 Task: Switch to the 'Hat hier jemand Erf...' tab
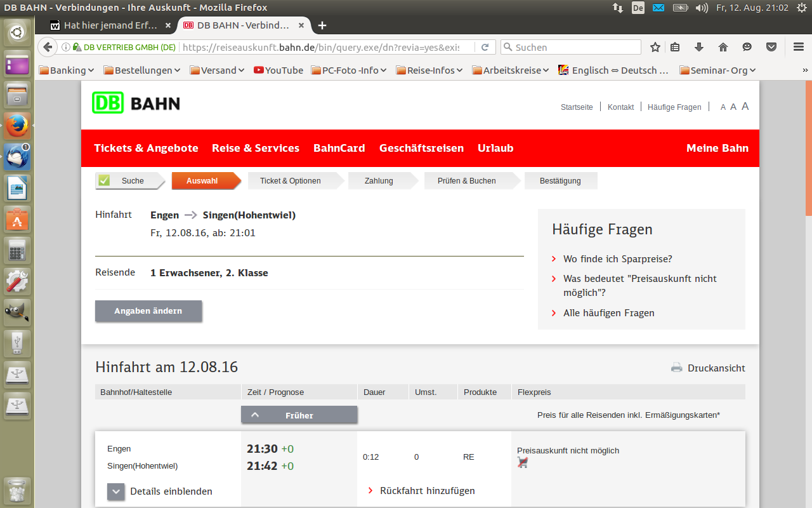[110, 25]
